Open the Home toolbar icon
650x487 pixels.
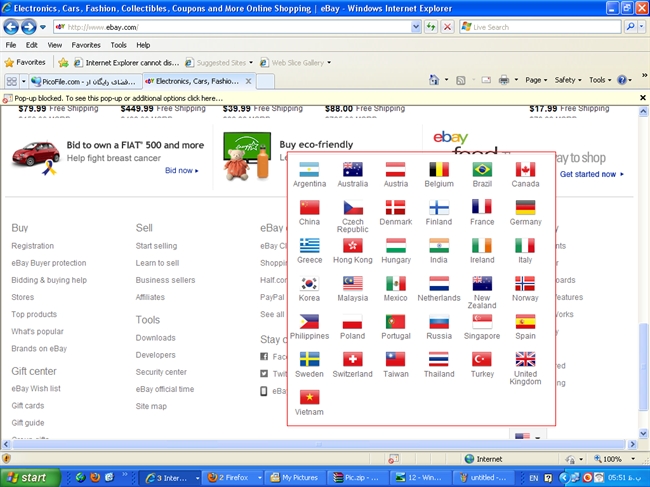(434, 80)
